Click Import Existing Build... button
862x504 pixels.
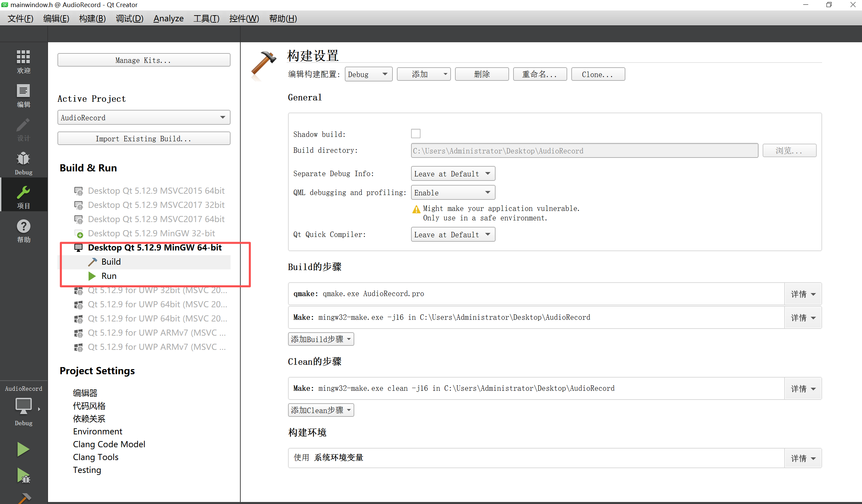coord(144,139)
